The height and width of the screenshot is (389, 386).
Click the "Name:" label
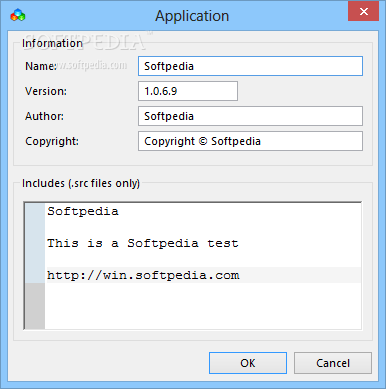(x=41, y=66)
